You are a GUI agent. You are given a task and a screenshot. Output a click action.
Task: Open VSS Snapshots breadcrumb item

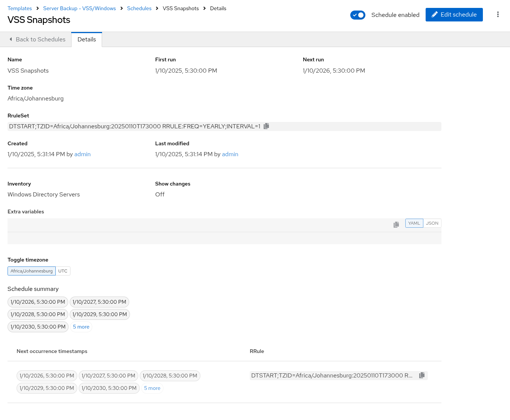[x=181, y=8]
